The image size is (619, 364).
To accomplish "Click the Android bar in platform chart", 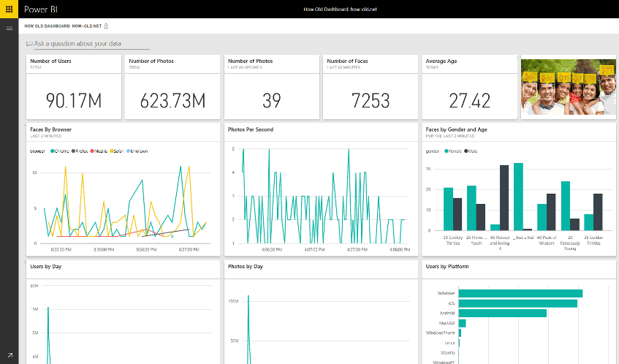I will [x=502, y=313].
